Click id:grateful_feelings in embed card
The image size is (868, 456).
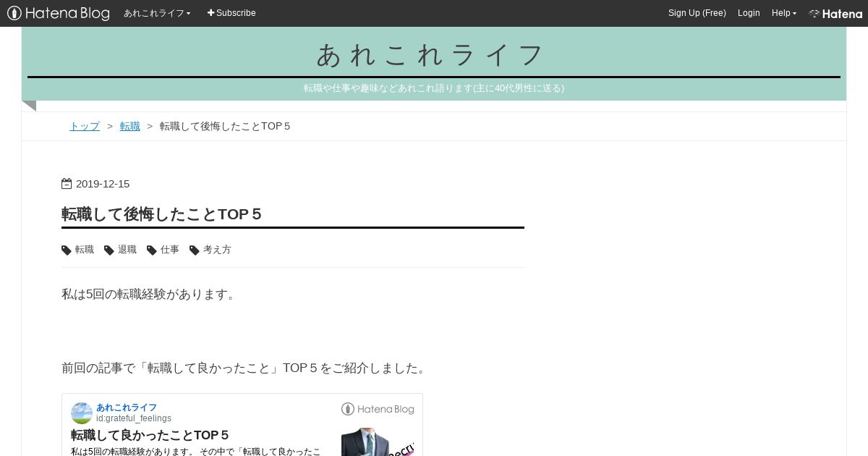[134, 418]
